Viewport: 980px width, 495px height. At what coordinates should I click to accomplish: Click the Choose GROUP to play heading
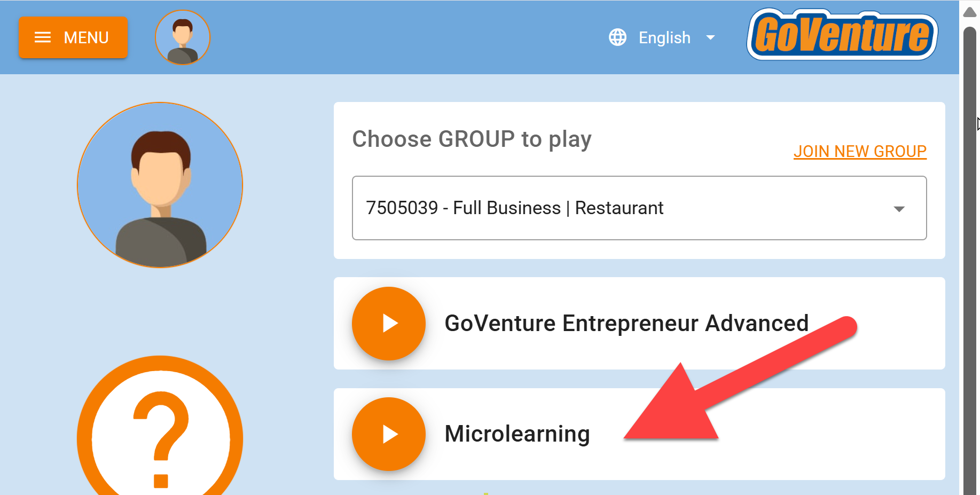pyautogui.click(x=472, y=139)
